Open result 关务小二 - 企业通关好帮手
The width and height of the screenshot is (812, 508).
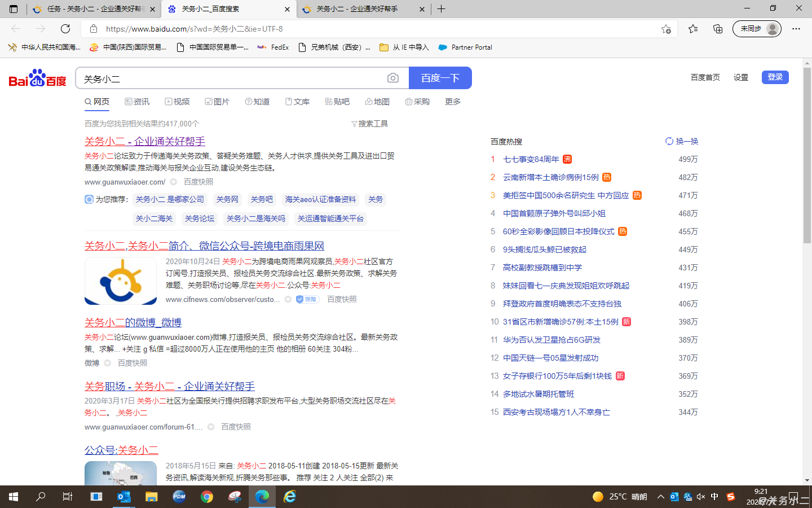click(145, 141)
